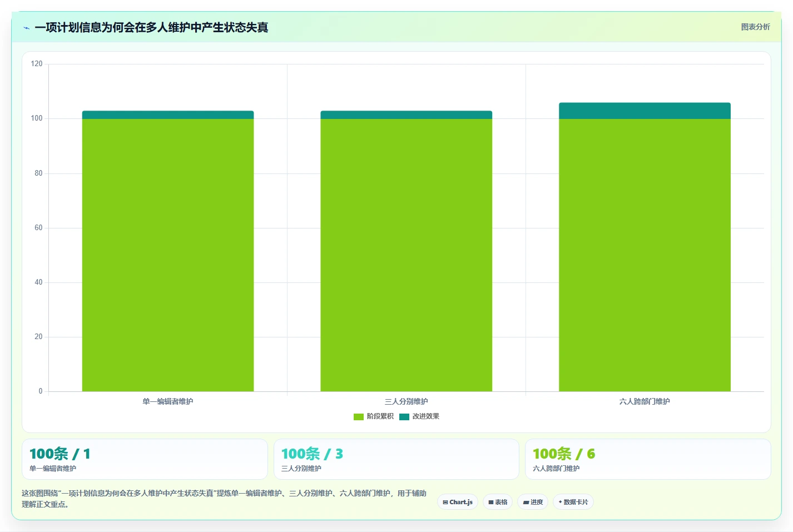Screen dimensions: 793x532
Task: Click the x-axis label 三人分别维护
Action: (406, 401)
